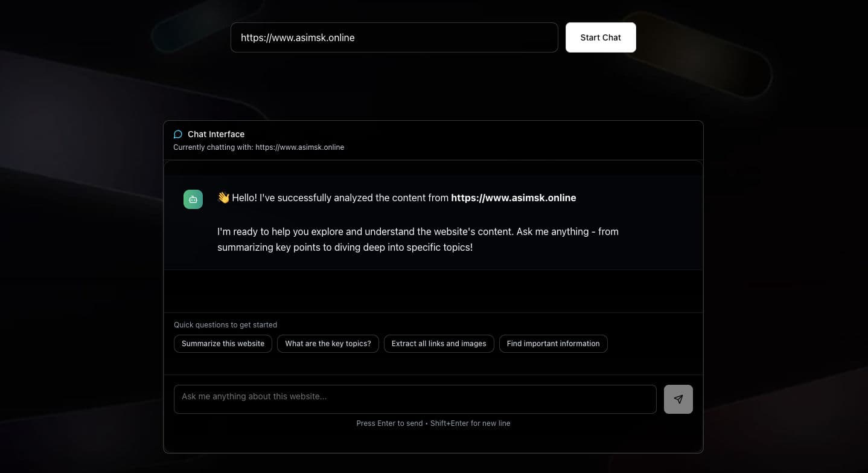Click the bold asimsk.online link in the welcome message
The width and height of the screenshot is (868, 473).
click(x=513, y=198)
